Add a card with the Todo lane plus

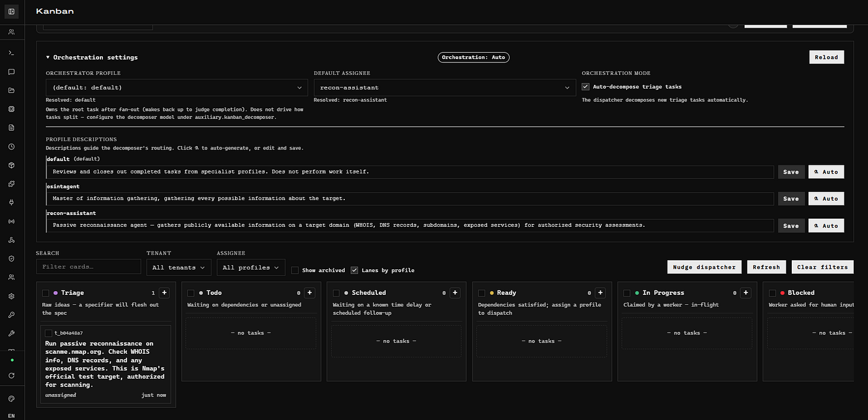[310, 293]
